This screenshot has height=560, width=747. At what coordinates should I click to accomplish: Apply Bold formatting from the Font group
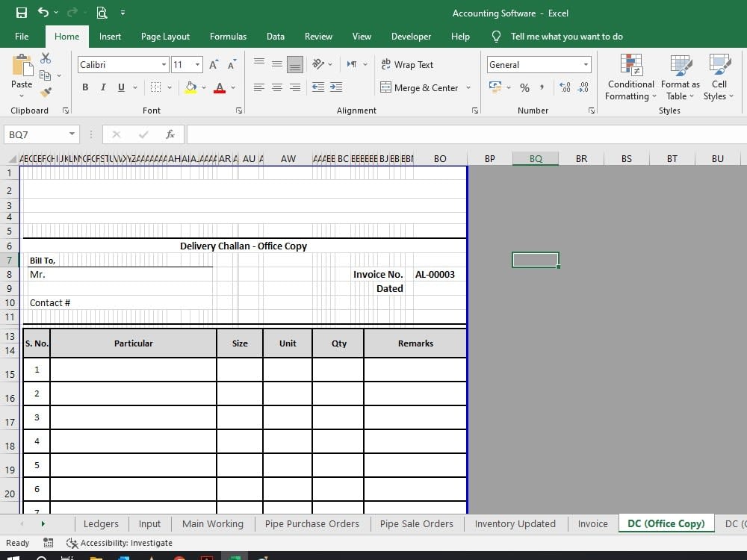[x=84, y=87]
